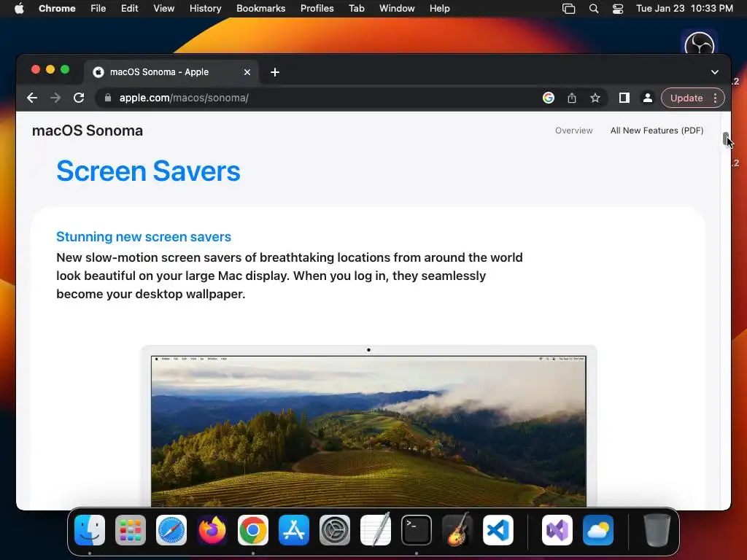Click the date and time in menu bar
Viewport: 747px width, 560px height.
(684, 9)
